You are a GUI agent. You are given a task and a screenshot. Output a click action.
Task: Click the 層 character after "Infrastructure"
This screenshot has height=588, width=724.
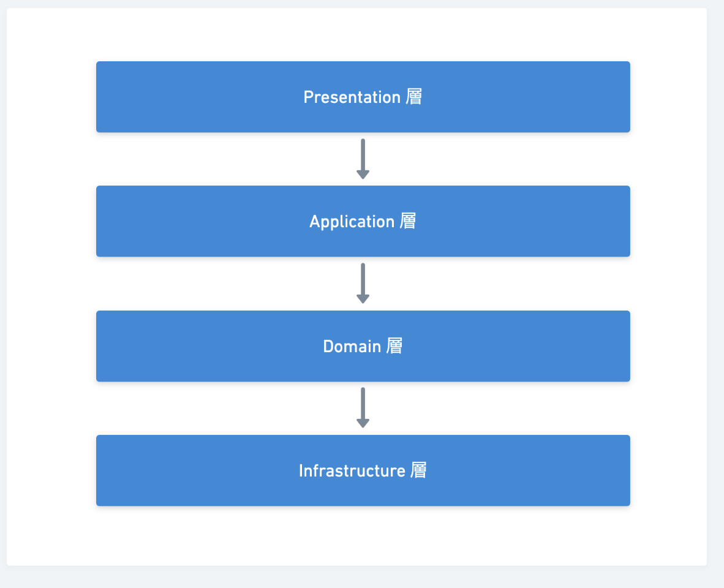418,470
